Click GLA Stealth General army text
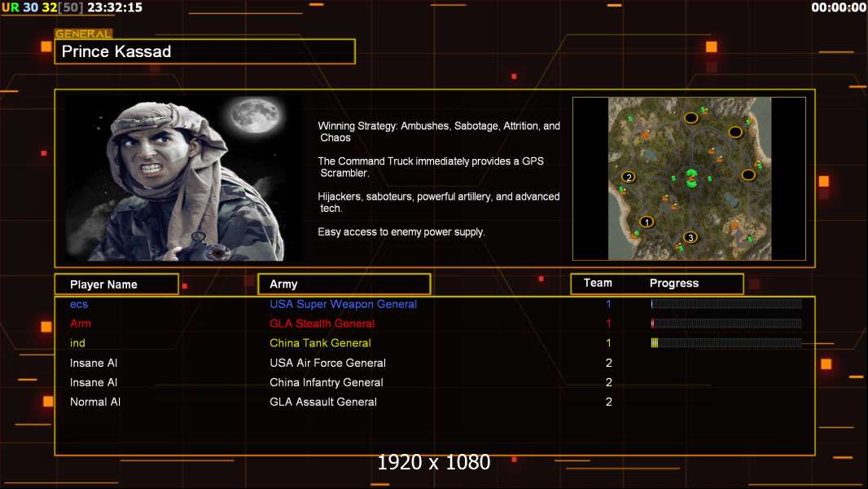The width and height of the screenshot is (868, 489). coord(322,324)
